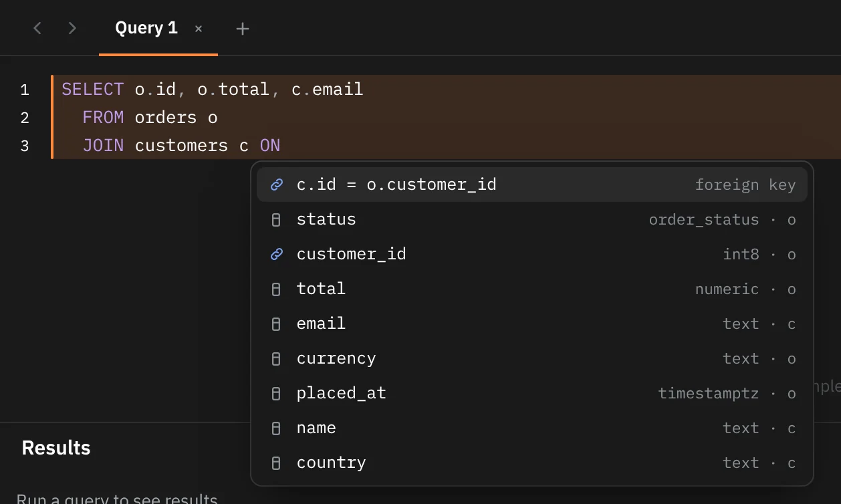The width and height of the screenshot is (841, 504).
Task: Click the column icon beside currency
Action: pyautogui.click(x=276, y=359)
